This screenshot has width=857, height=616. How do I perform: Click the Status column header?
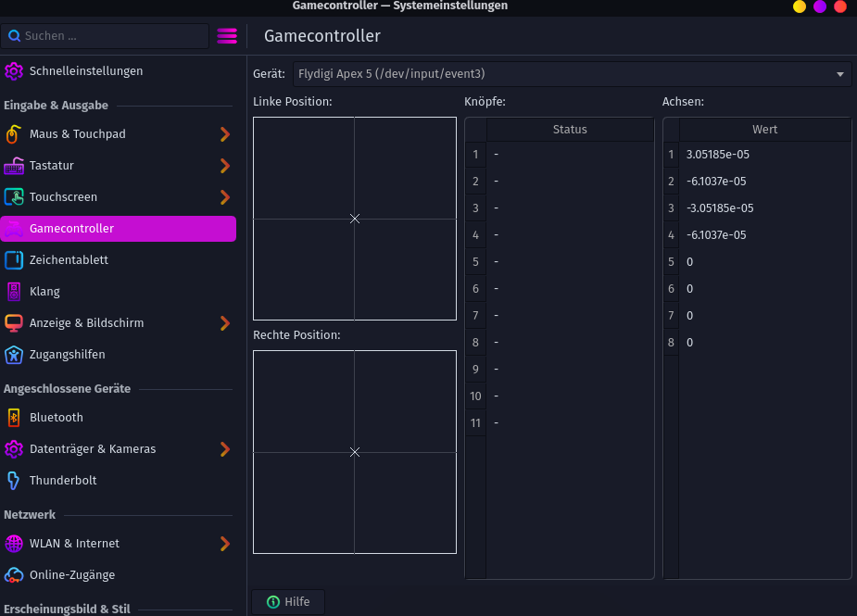(x=570, y=130)
